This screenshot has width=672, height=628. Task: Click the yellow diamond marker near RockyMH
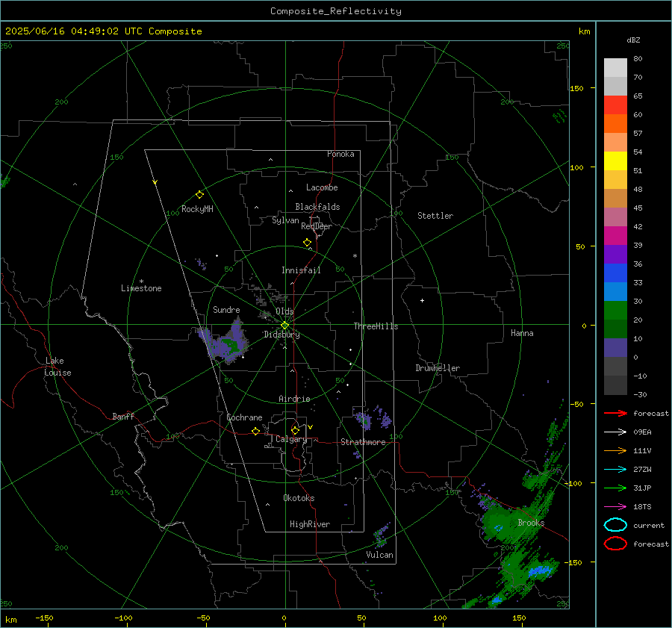tap(199, 195)
